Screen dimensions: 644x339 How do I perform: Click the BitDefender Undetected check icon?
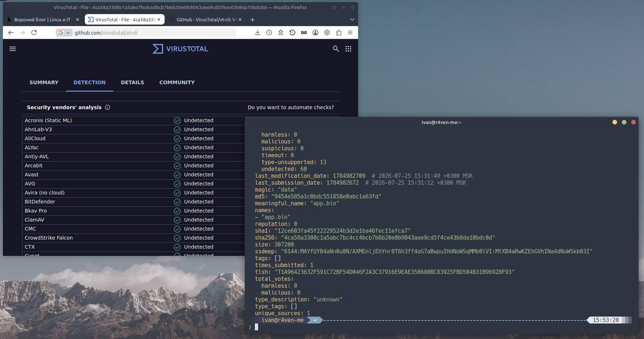click(x=177, y=202)
